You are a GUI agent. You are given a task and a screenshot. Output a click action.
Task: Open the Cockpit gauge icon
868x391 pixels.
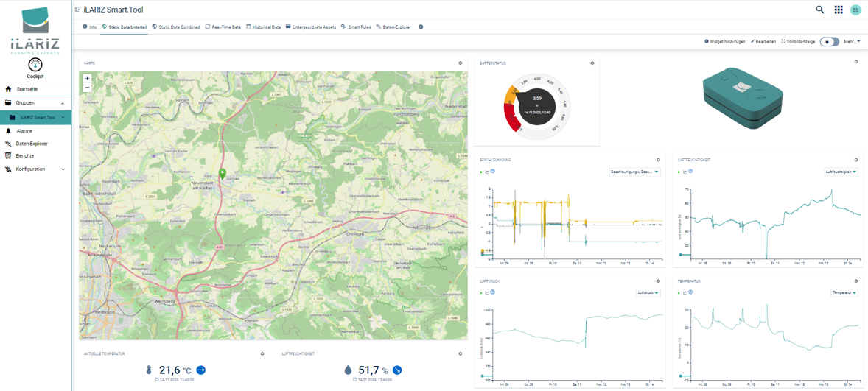pyautogui.click(x=35, y=65)
